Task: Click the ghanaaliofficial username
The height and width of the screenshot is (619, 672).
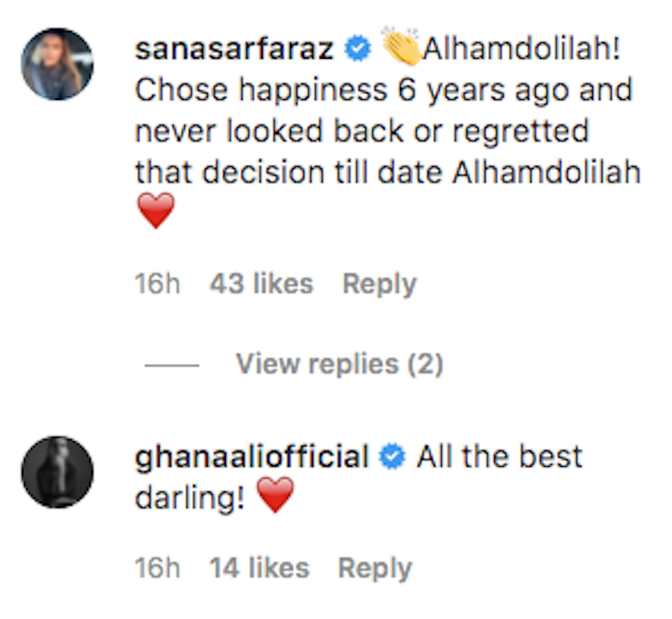Action: (x=252, y=458)
